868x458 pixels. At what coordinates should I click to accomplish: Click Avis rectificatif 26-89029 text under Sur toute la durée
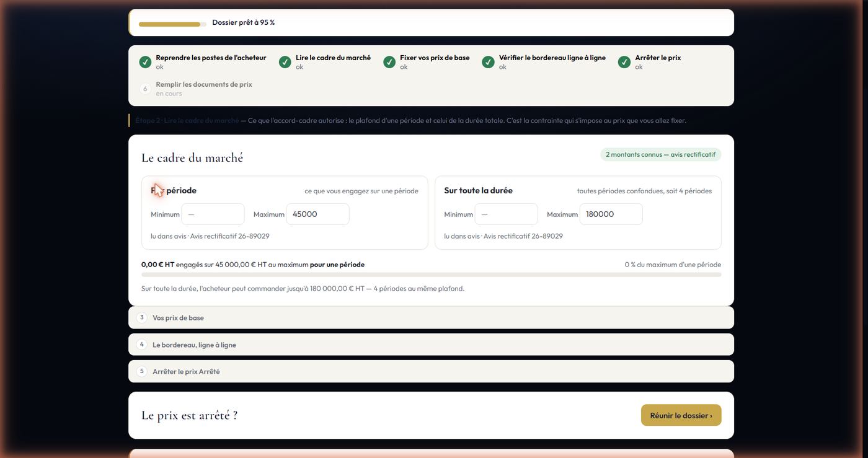click(523, 236)
